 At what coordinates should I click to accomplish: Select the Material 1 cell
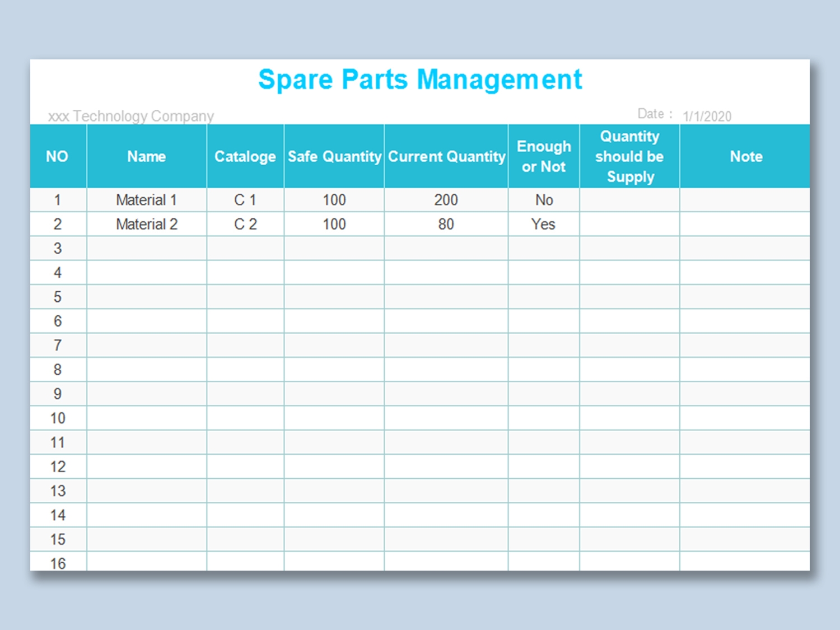pyautogui.click(x=146, y=199)
